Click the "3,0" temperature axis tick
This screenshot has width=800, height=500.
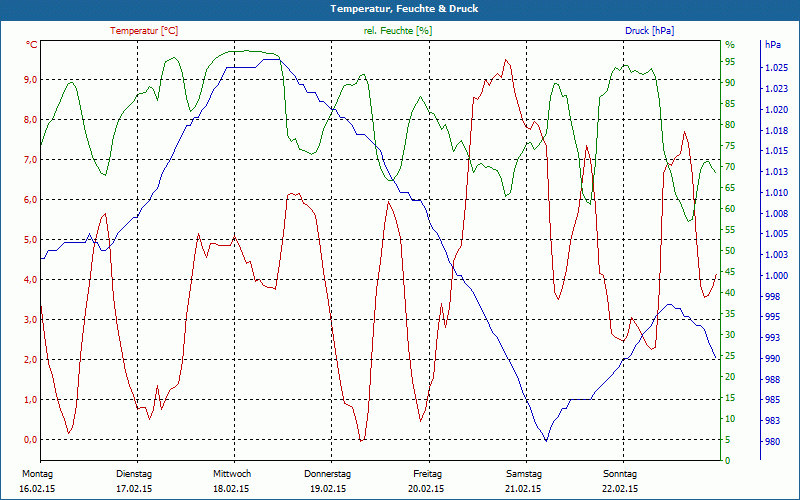31,319
